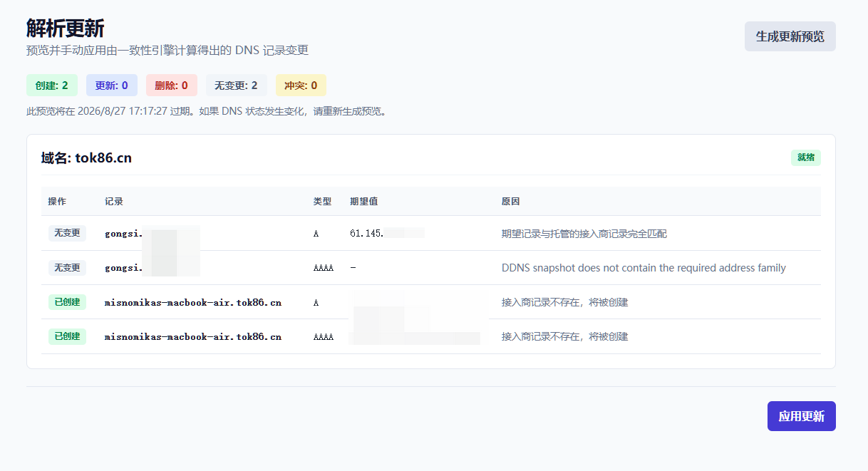Select the 更新: 0 summary badge
The width and height of the screenshot is (868, 471).
pyautogui.click(x=112, y=86)
